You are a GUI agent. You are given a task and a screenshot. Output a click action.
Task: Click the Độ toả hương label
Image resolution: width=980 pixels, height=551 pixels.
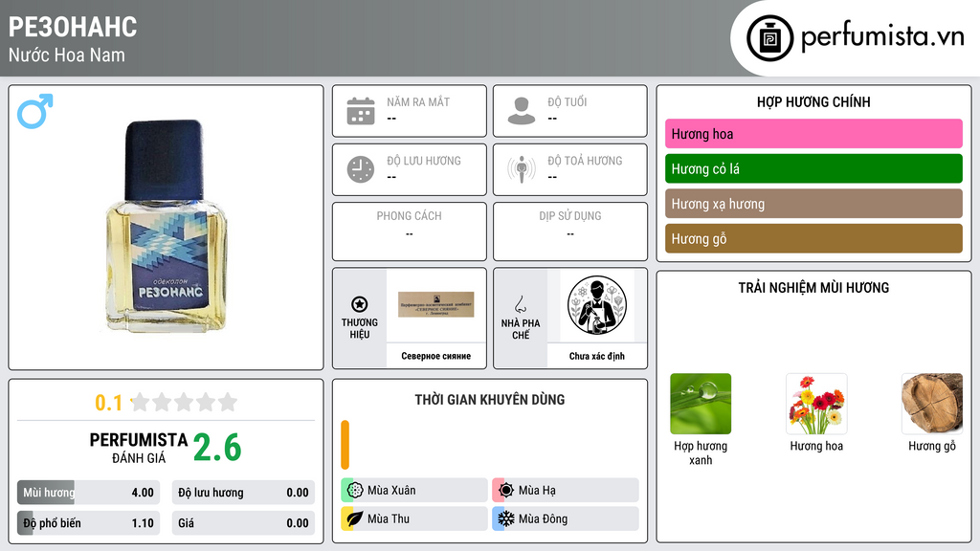(585, 161)
